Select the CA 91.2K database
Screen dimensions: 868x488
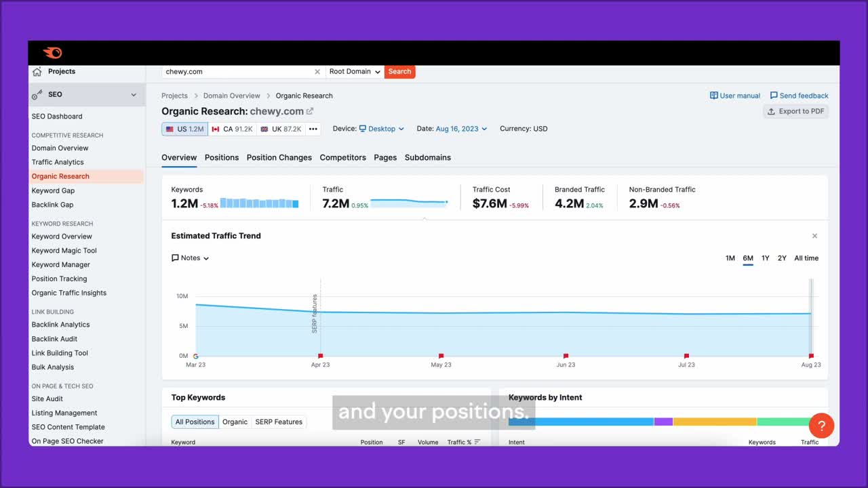[x=232, y=129]
